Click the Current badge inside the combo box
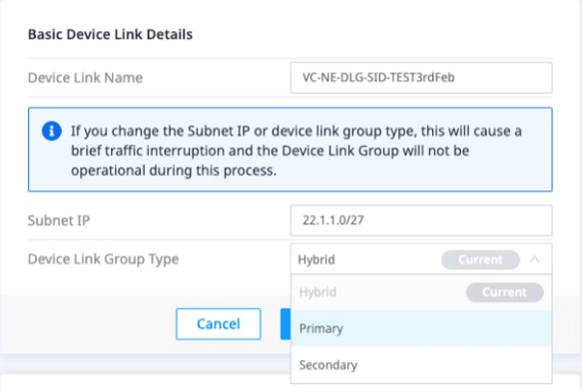Screen dimensions: 582x392 pyautogui.click(x=480, y=259)
